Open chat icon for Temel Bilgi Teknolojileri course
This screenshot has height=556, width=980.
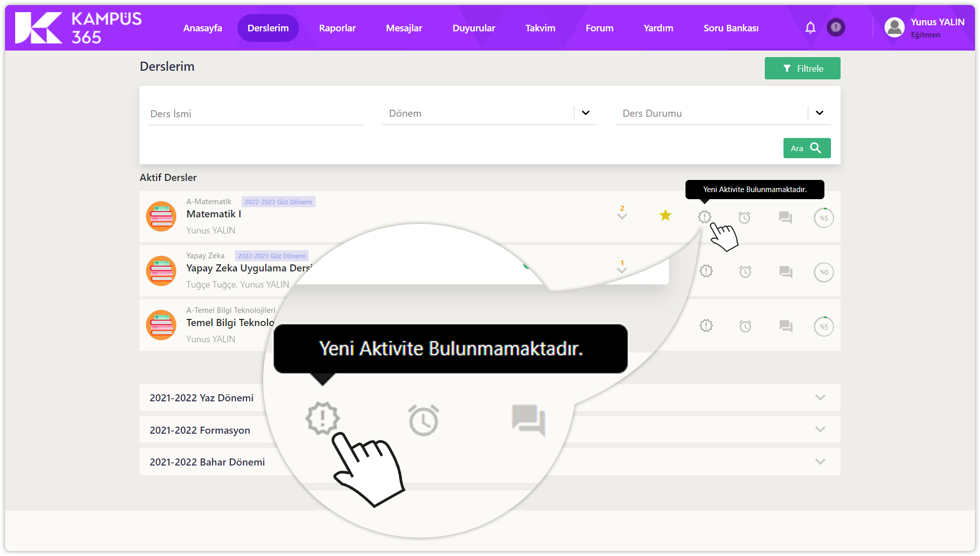point(786,326)
